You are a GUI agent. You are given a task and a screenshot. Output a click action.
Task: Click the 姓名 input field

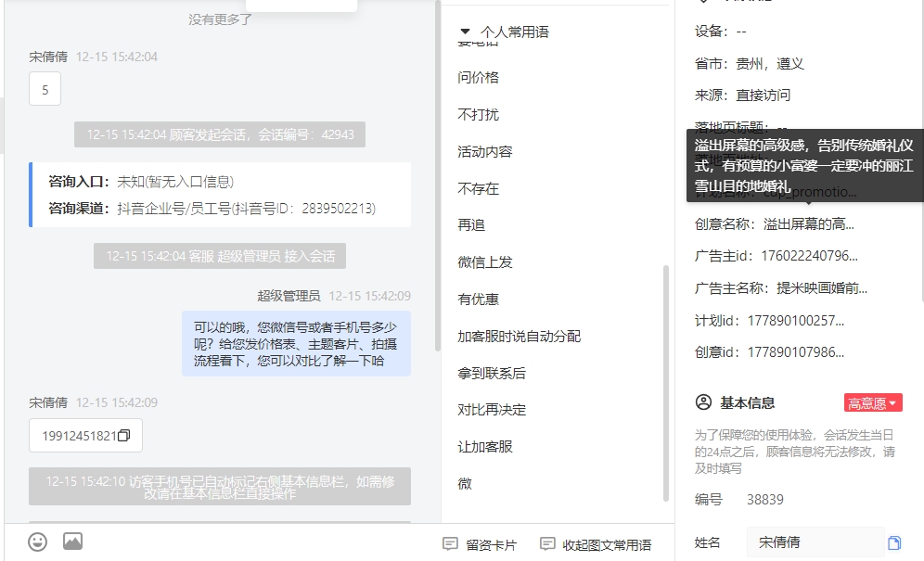[815, 542]
